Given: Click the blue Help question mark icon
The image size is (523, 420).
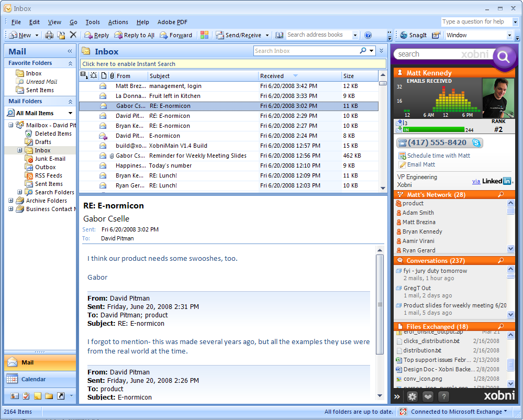Looking at the screenshot, I should pos(368,35).
